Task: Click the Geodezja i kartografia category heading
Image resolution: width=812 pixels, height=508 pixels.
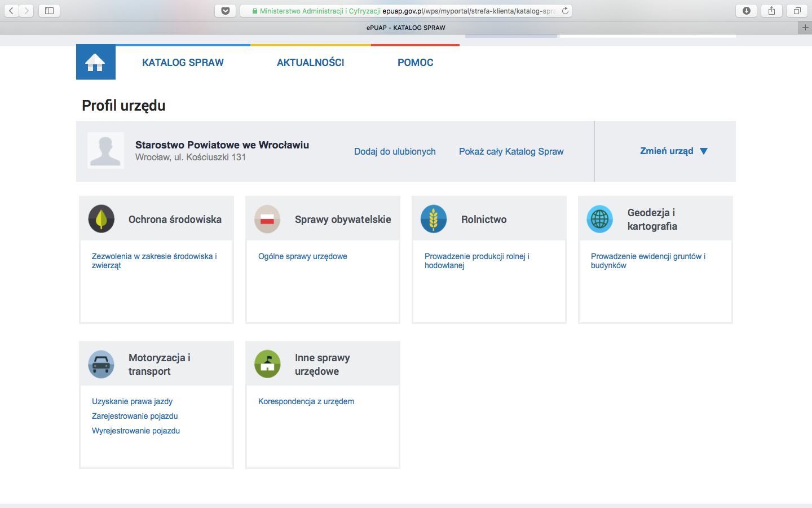Action: pos(652,220)
